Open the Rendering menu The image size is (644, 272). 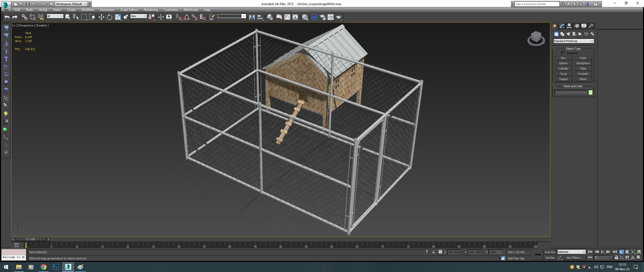pyautogui.click(x=151, y=10)
